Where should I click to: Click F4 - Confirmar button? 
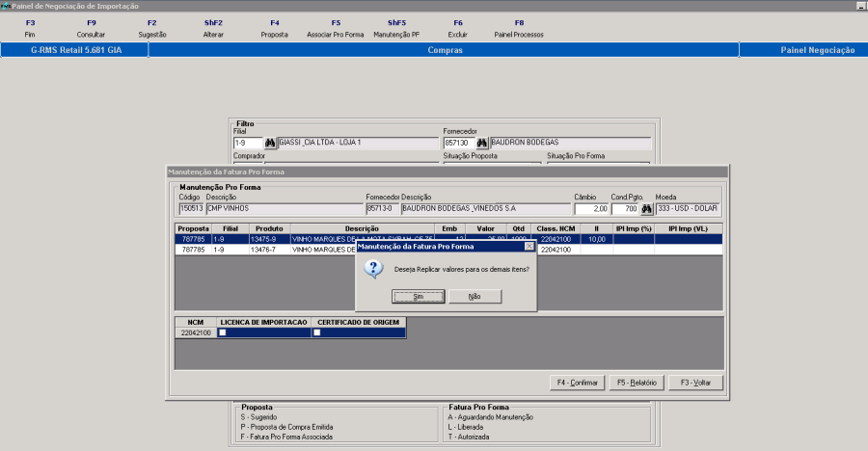pyautogui.click(x=578, y=383)
